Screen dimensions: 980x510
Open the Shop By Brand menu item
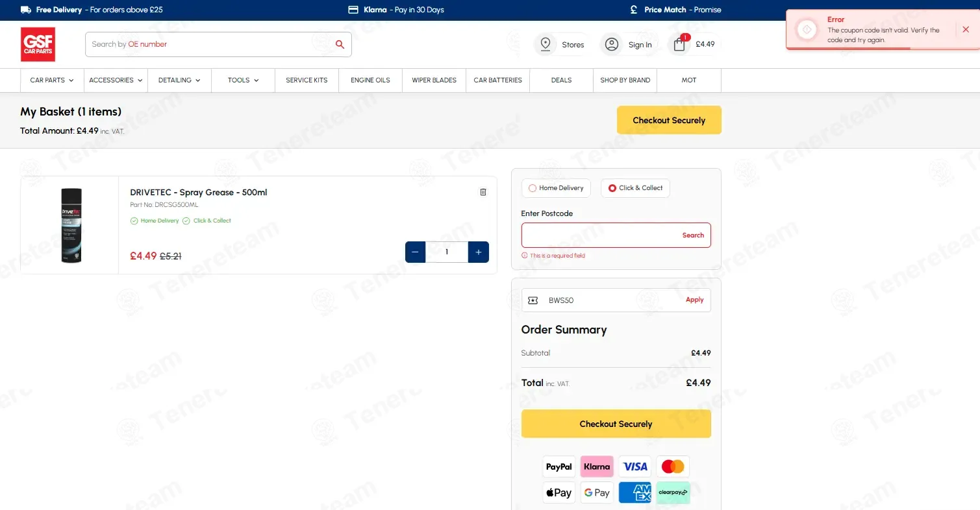625,80
